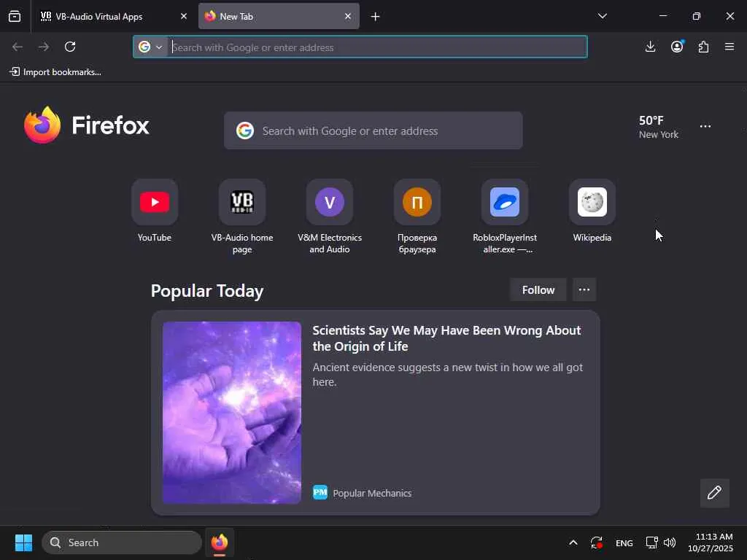Image resolution: width=747 pixels, height=560 pixels.
Task: Open the 50°F New York weather widget
Action: tap(659, 127)
